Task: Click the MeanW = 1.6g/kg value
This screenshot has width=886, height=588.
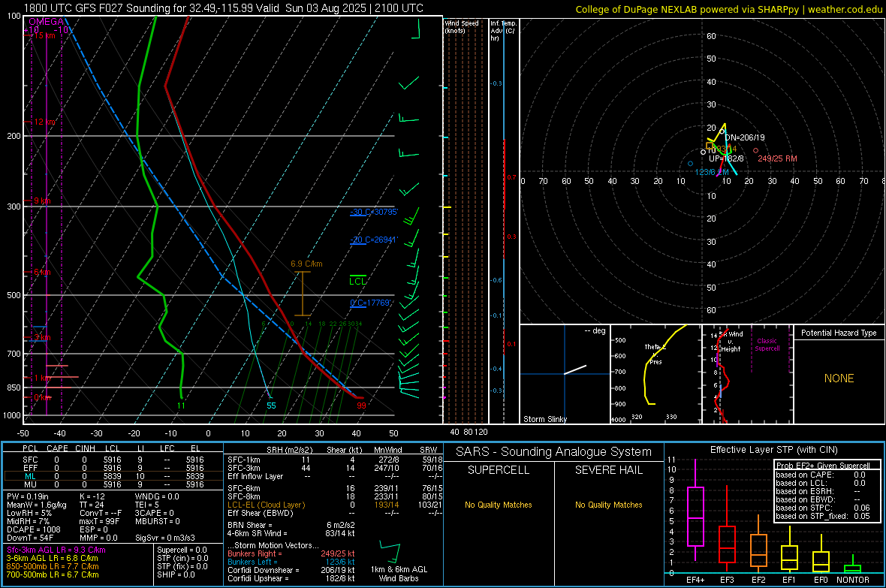Action: pos(37,505)
